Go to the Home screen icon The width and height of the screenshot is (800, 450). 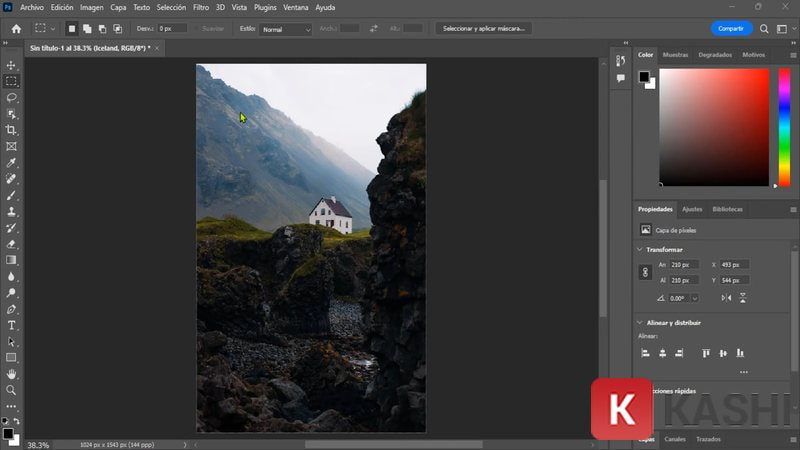click(16, 29)
